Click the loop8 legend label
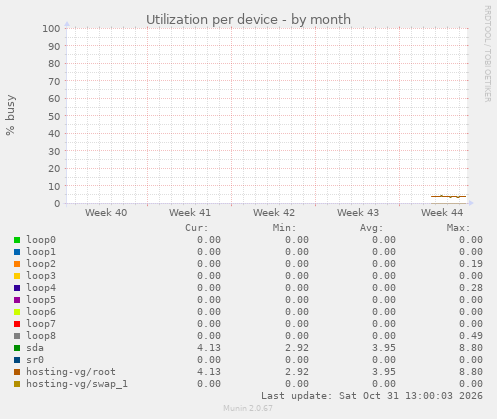Screen dimensions: 497x419 pyautogui.click(x=41, y=336)
